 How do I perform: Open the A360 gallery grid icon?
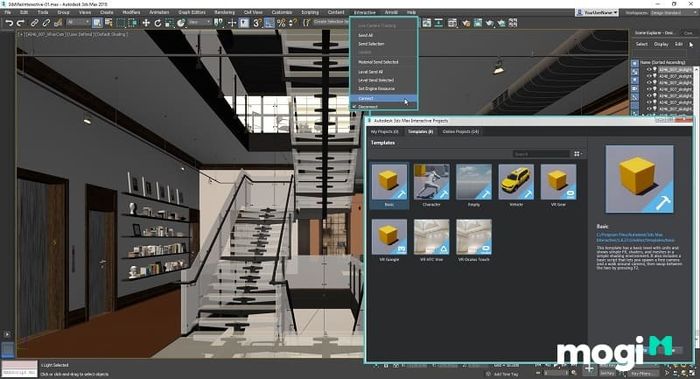coord(513,23)
